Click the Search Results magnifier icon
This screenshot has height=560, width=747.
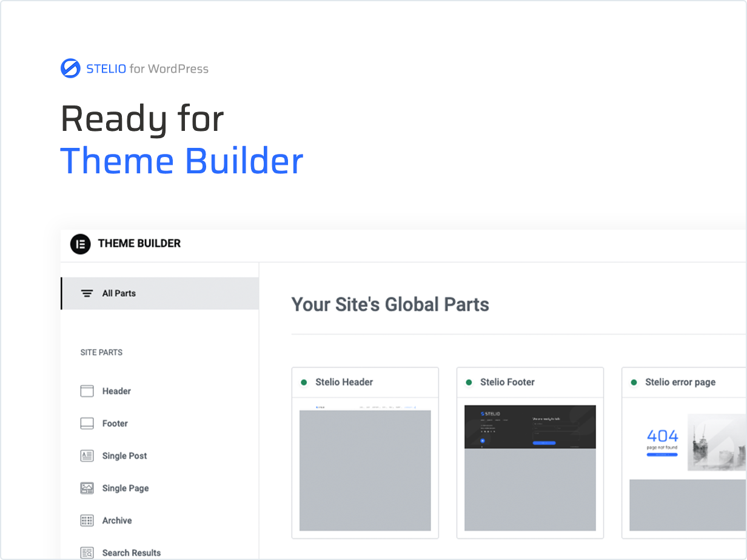coord(86,552)
